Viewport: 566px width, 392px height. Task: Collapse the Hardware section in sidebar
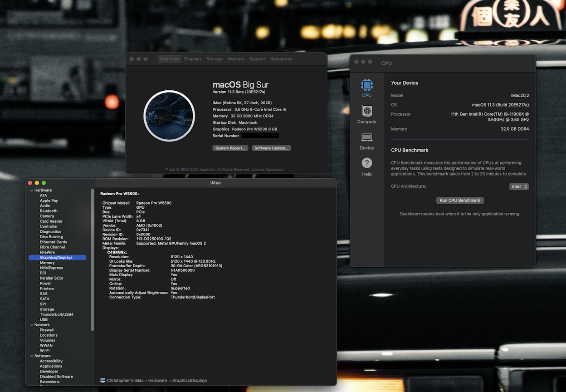click(x=32, y=190)
